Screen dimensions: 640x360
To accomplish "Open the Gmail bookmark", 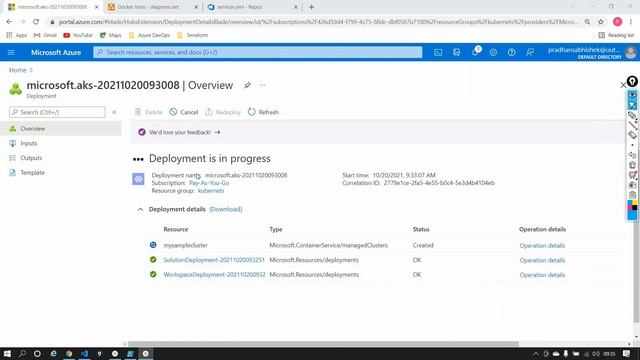I will pos(45,35).
